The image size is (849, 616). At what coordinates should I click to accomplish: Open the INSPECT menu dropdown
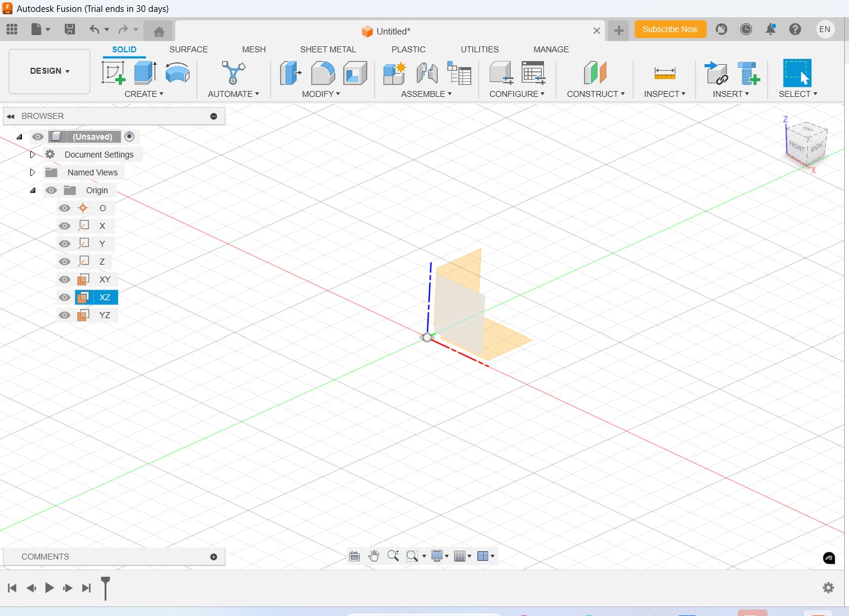click(x=665, y=94)
